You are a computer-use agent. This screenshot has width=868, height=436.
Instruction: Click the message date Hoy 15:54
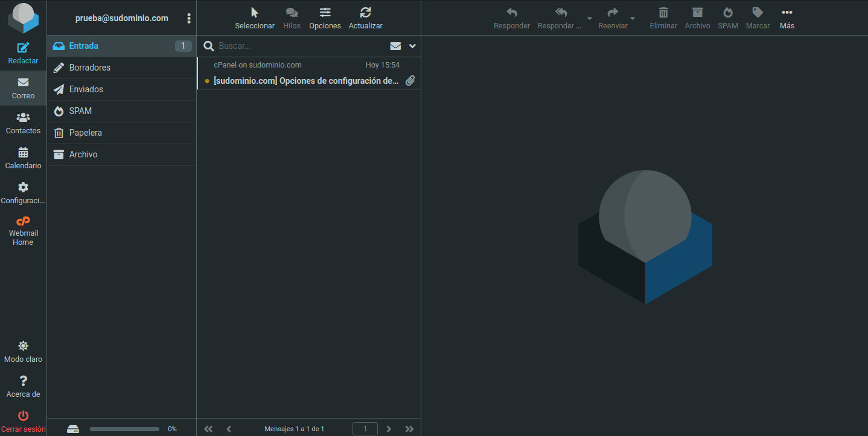pyautogui.click(x=383, y=65)
